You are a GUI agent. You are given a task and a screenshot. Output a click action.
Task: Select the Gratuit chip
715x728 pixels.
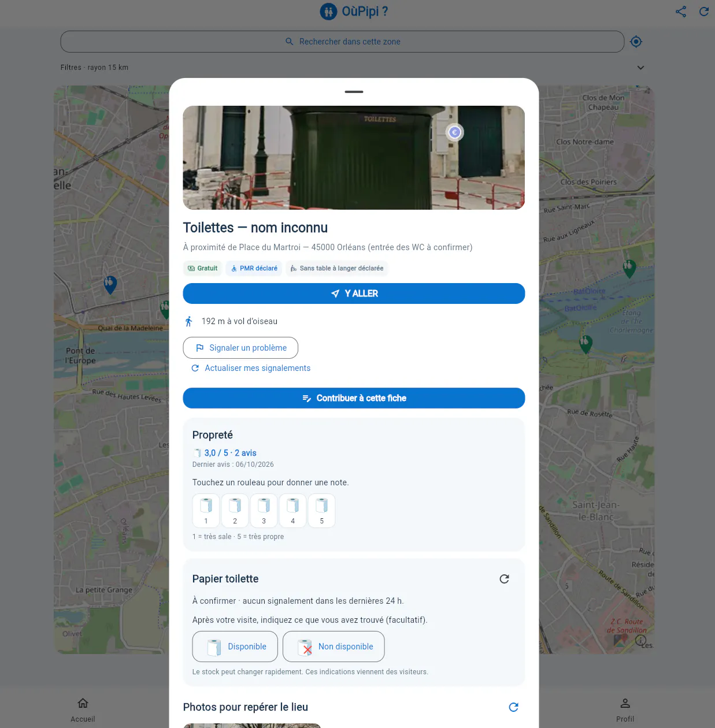[202, 268]
